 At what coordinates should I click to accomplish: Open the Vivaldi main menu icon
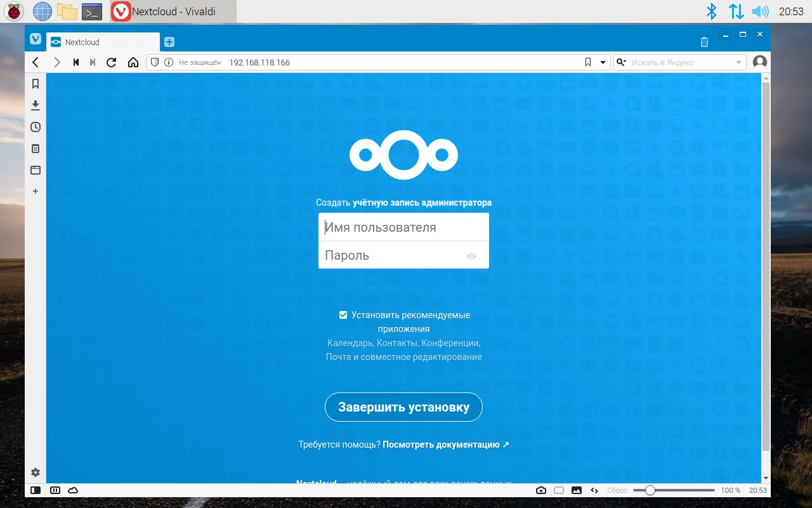click(36, 39)
